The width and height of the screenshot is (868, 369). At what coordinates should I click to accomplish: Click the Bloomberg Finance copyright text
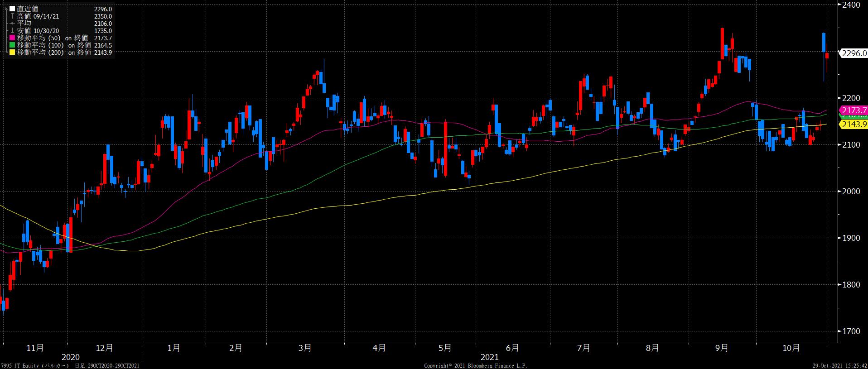476,365
